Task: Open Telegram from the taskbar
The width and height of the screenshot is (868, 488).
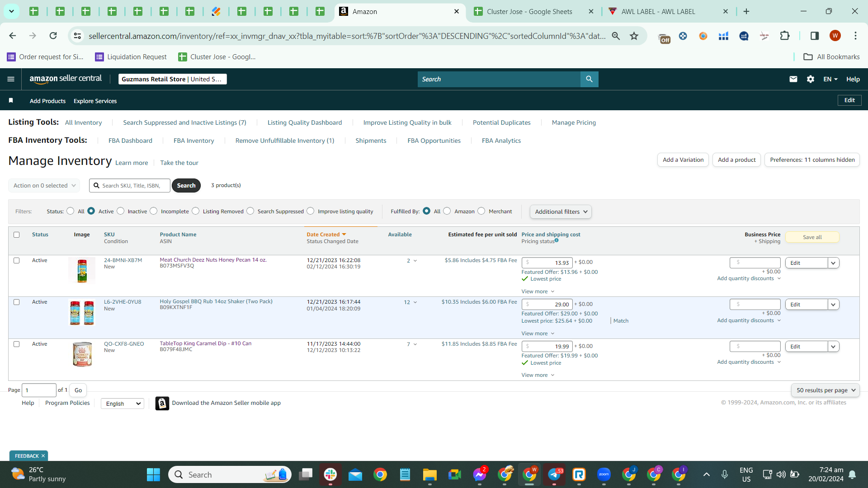Action: point(554,474)
